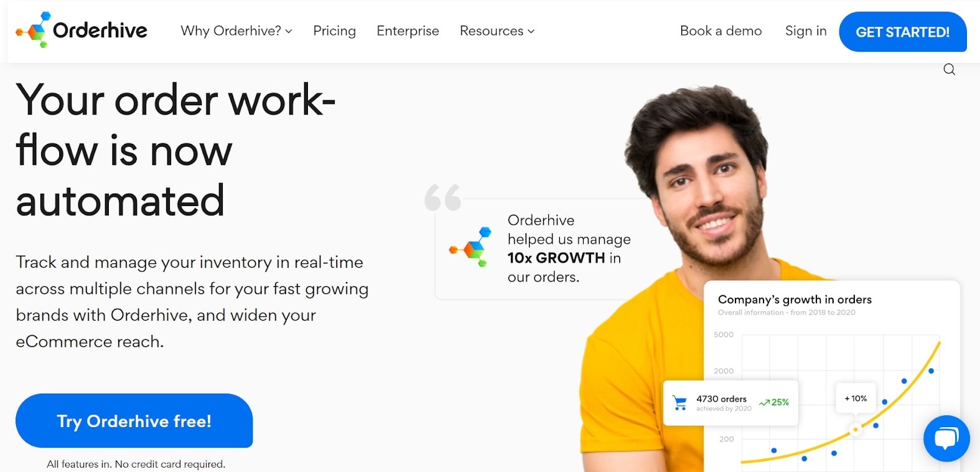Click the Company's growth in orders chart title
Viewport: 980px width, 472px height.
[x=795, y=300]
